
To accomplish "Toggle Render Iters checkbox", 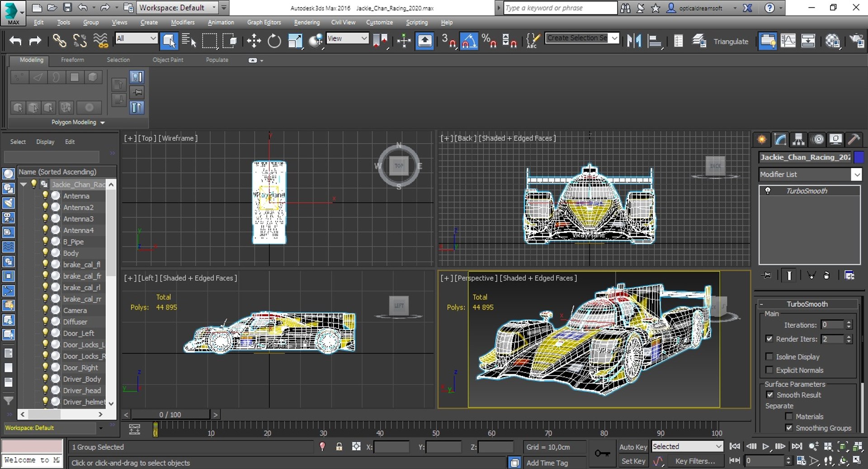I will pos(769,339).
